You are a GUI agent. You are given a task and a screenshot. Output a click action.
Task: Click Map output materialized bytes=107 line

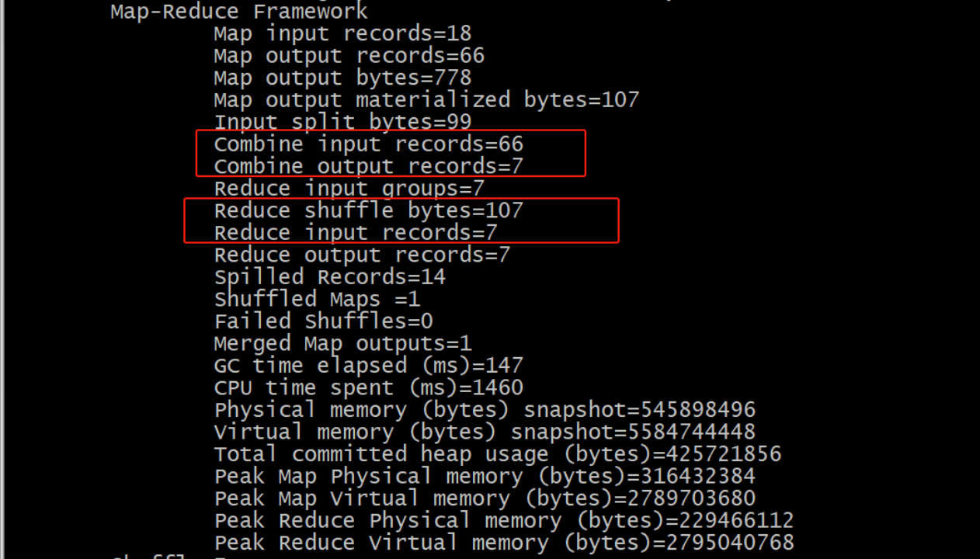click(x=426, y=100)
